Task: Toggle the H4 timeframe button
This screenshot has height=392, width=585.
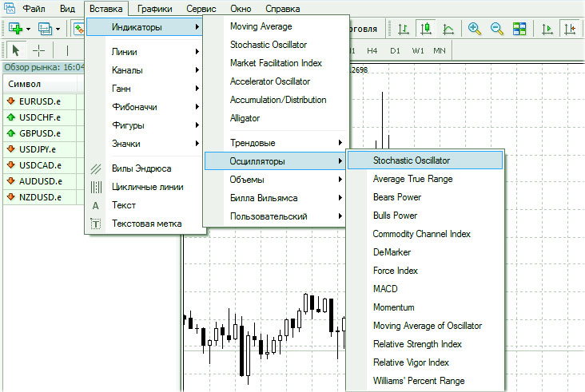Action: tap(372, 50)
